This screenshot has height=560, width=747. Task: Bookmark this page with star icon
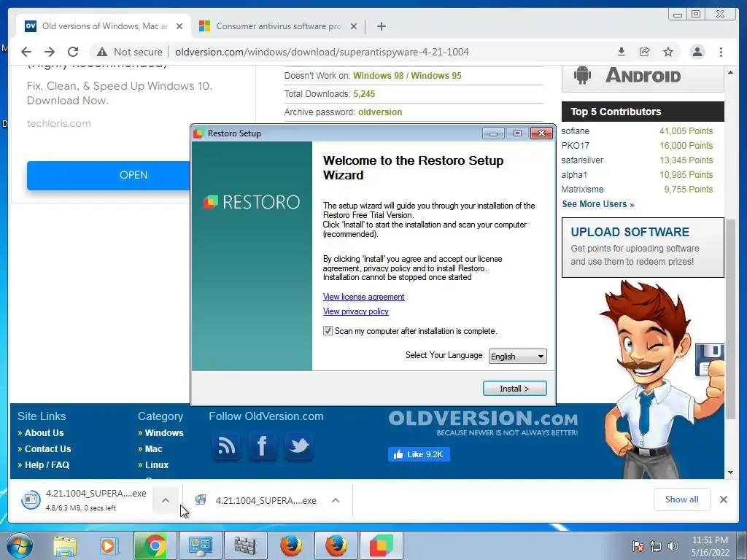tap(668, 52)
